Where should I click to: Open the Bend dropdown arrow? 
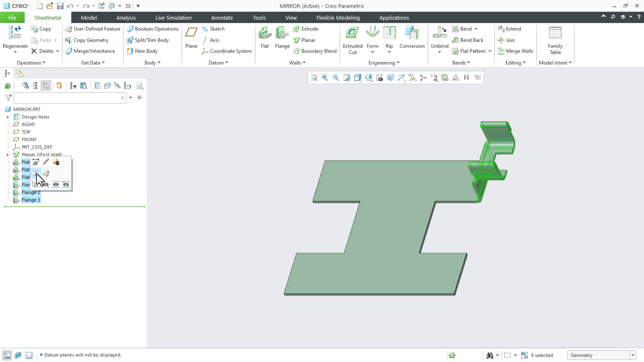[x=476, y=29]
